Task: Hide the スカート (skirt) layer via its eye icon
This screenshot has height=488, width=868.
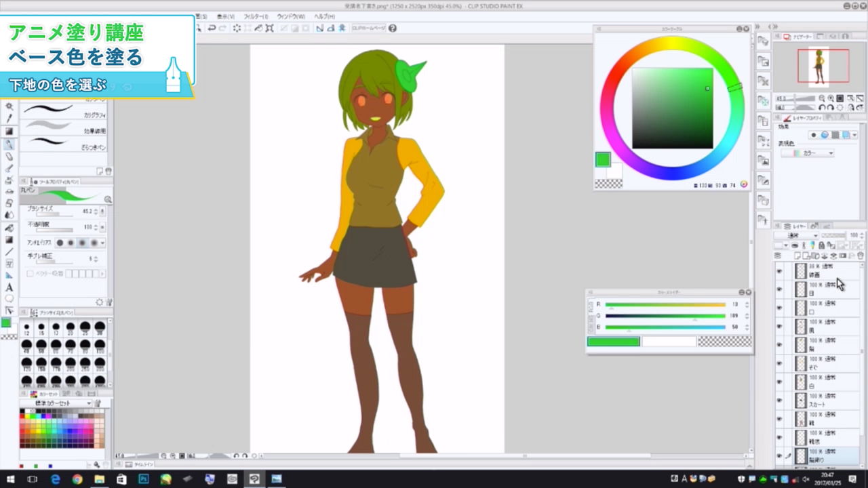Action: point(779,400)
